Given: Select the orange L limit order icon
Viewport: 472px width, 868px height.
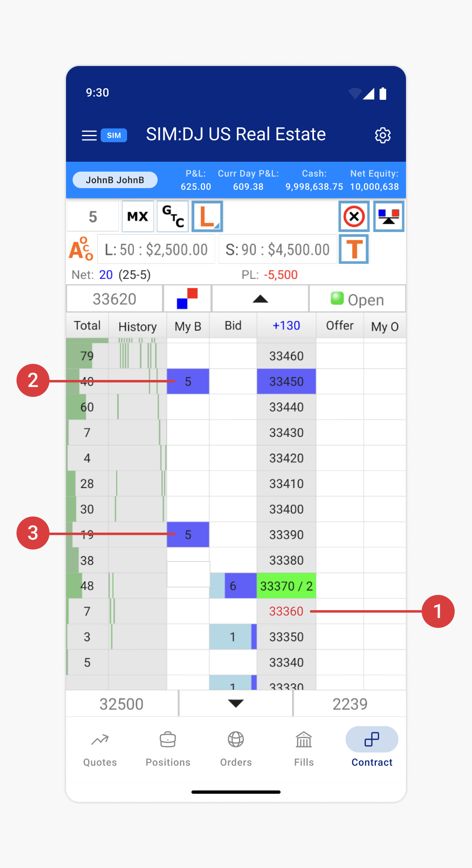Looking at the screenshot, I should click(x=207, y=217).
